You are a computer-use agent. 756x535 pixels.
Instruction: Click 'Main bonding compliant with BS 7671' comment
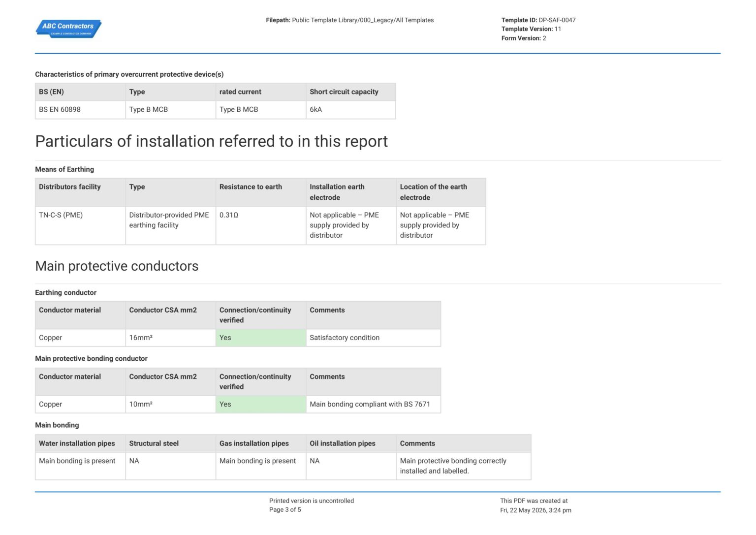click(x=373, y=405)
